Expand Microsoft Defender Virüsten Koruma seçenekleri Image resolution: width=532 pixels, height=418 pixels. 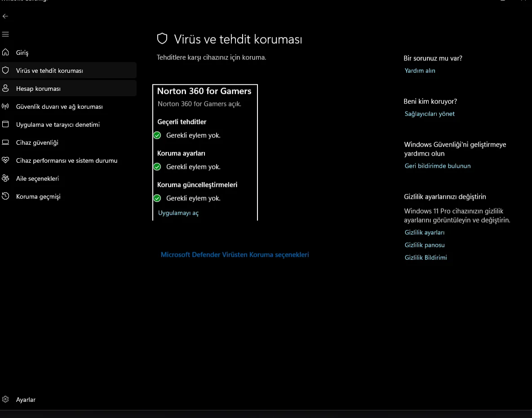235,254
